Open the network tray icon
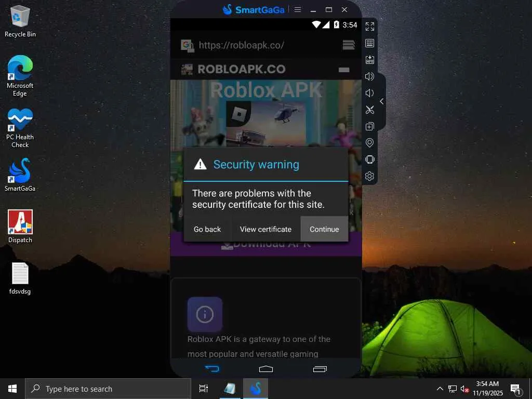This screenshot has width=532, height=399. click(x=453, y=389)
